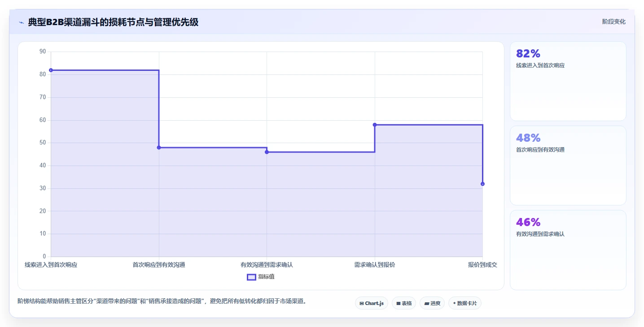
Task: Select the 表格 tag chip
Action: coord(404,303)
